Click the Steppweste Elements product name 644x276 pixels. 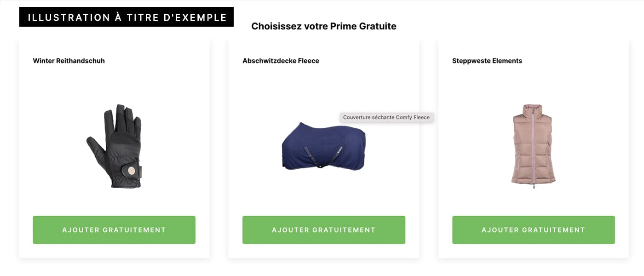[487, 61]
